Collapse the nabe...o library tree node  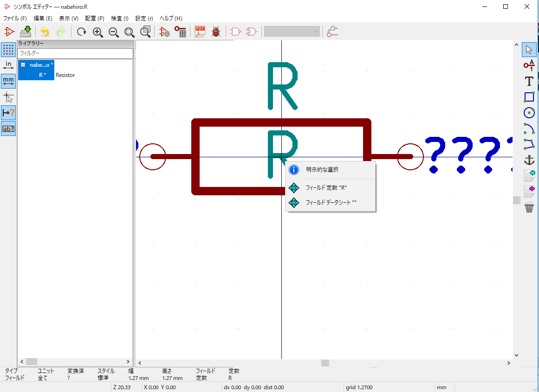23,64
